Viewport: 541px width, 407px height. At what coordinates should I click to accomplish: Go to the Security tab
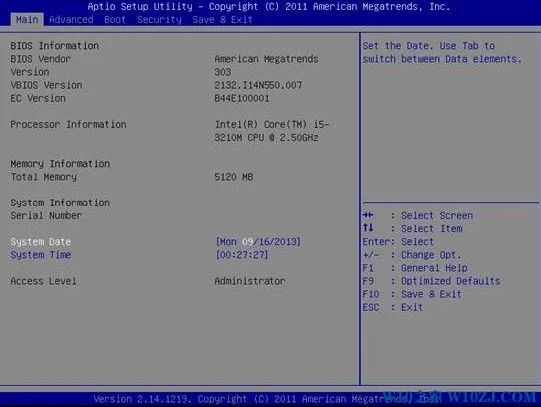tap(159, 20)
